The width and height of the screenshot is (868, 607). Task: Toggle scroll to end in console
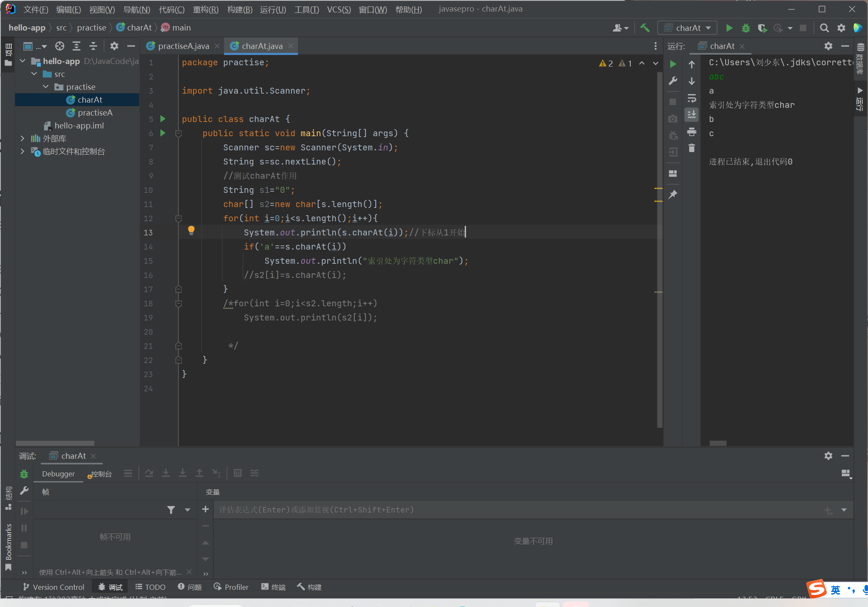click(x=692, y=115)
